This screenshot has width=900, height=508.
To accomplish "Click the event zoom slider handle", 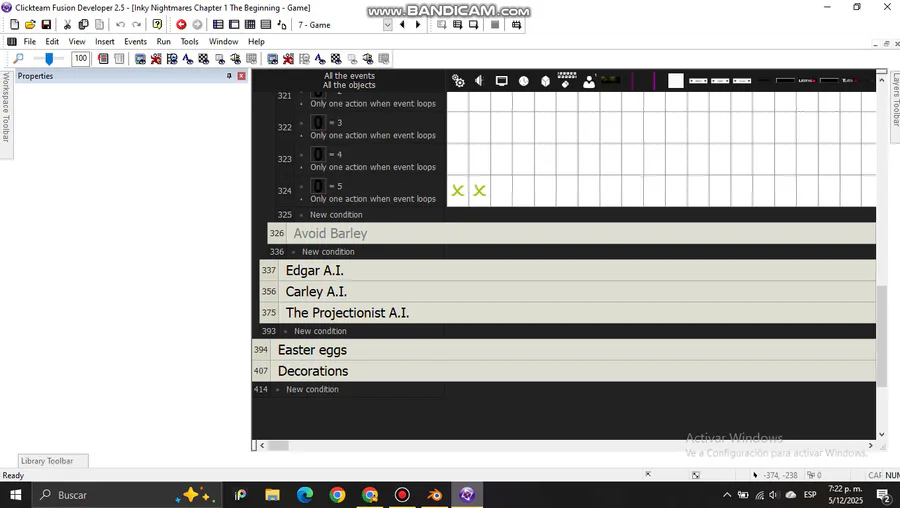I will tap(49, 59).
